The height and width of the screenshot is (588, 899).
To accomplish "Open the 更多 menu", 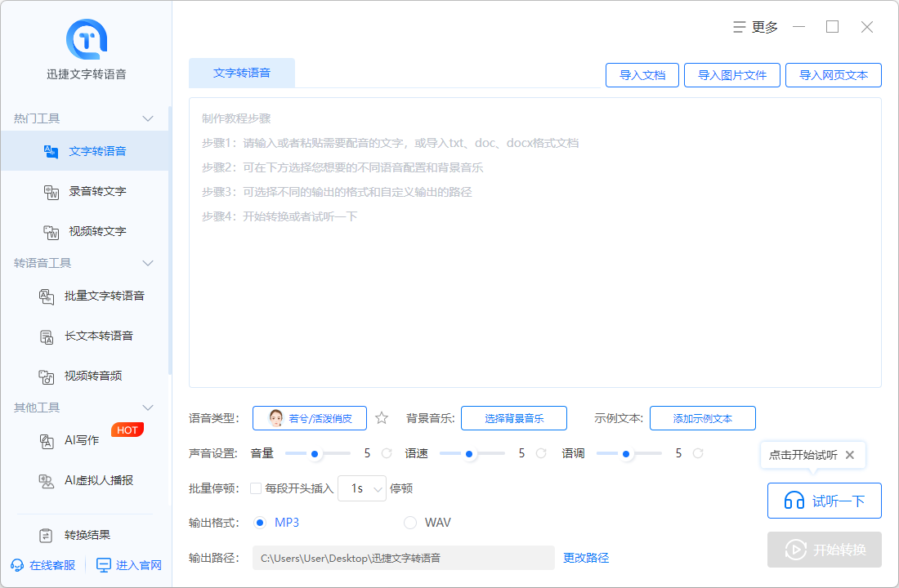I will (756, 27).
